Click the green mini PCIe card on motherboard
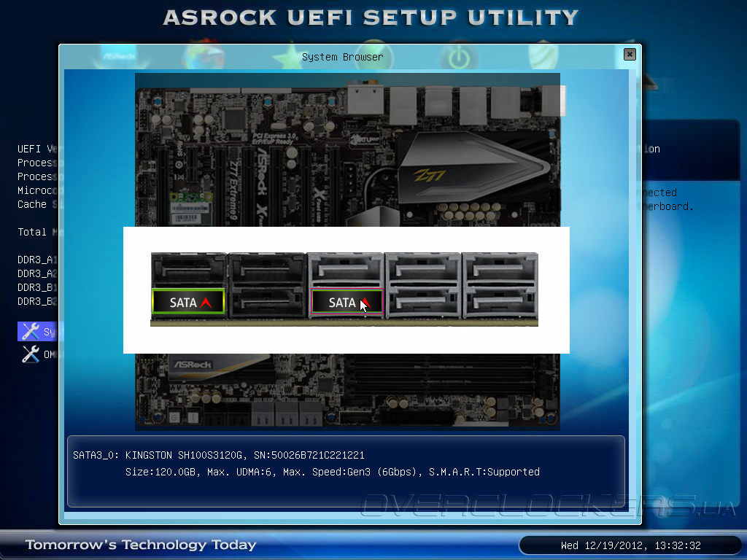Viewport: 747px width, 560px height. pyautogui.click(x=190, y=208)
